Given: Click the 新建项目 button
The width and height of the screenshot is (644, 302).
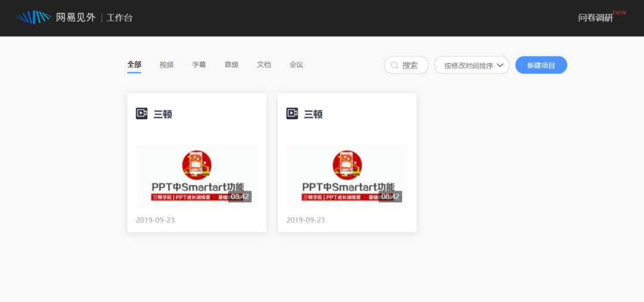Looking at the screenshot, I should 541,65.
